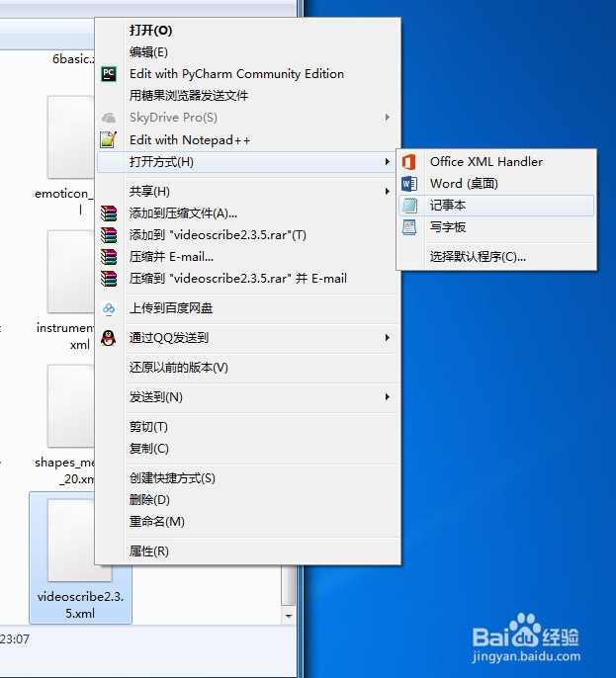
Task: Click the Word icon in submenu
Action: point(409,184)
